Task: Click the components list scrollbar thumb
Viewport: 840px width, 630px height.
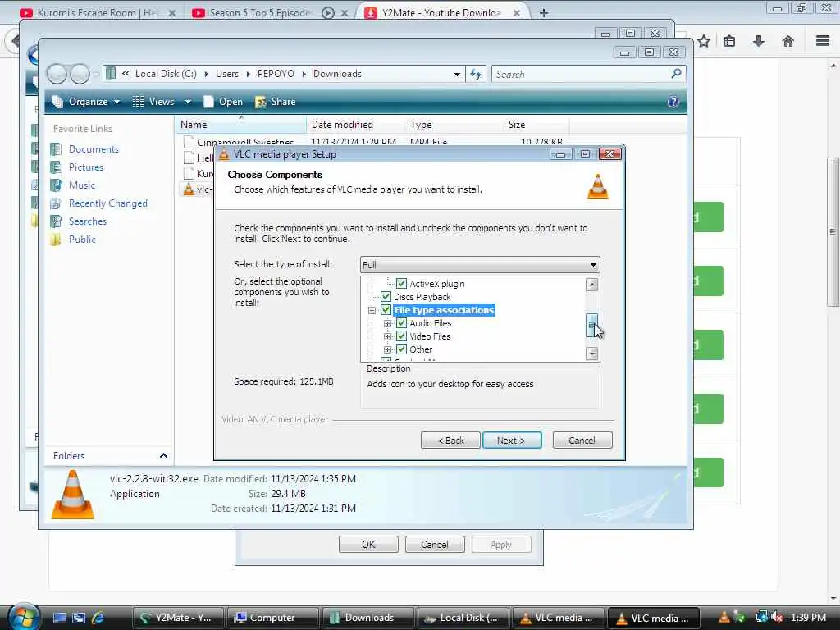Action: (x=591, y=325)
